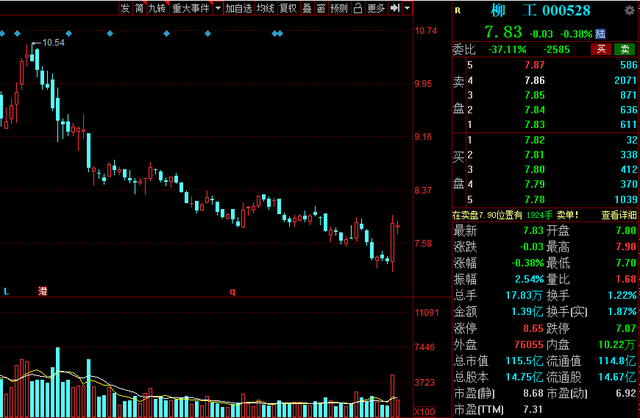Viewport: 640px width, 418px height.
Task: Click the 涨停 price 8.65
Action: (533, 328)
